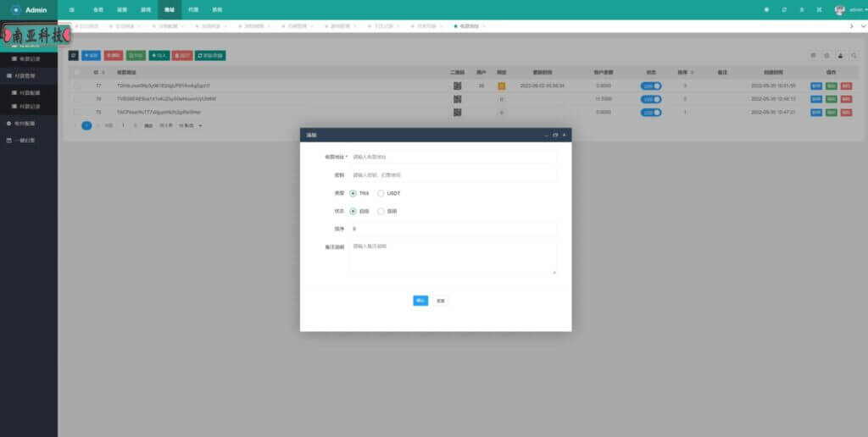Click the 11.5000 balance cell in row 76
Viewport: 868px width, 437px height.
coord(604,99)
